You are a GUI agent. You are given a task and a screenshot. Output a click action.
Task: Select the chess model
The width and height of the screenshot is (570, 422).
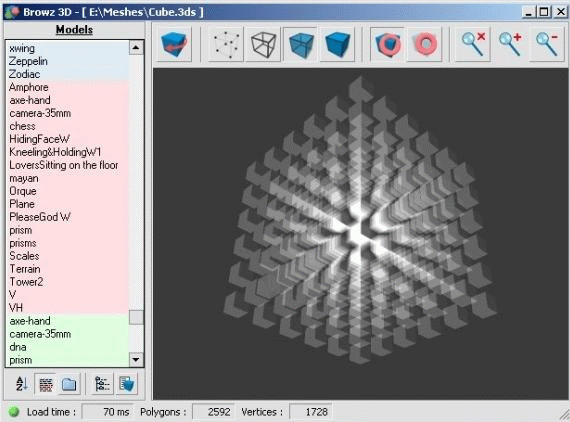point(67,126)
